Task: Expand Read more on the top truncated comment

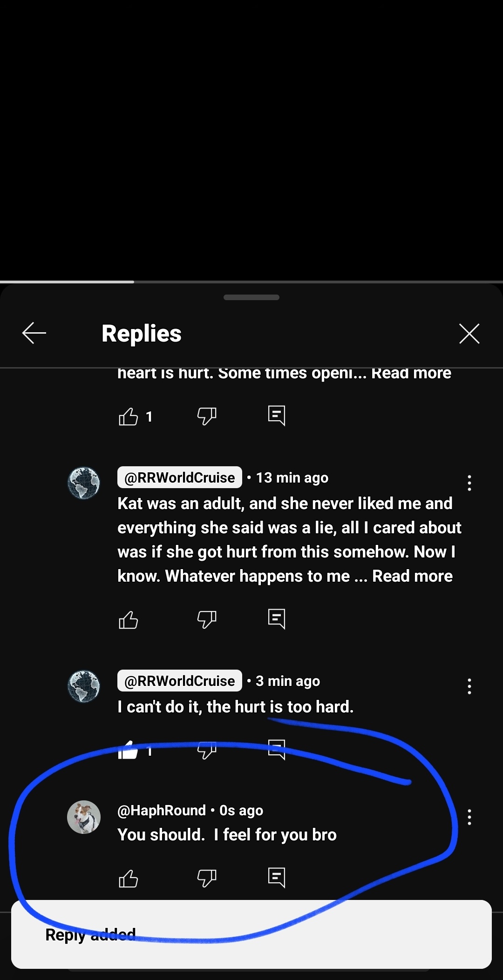Action: tap(411, 373)
